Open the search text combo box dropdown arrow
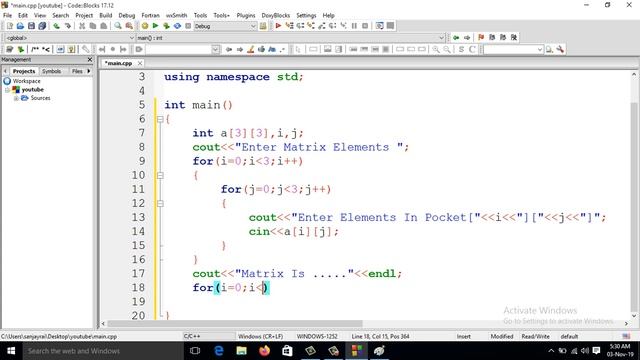The image size is (640, 360). click(x=216, y=49)
